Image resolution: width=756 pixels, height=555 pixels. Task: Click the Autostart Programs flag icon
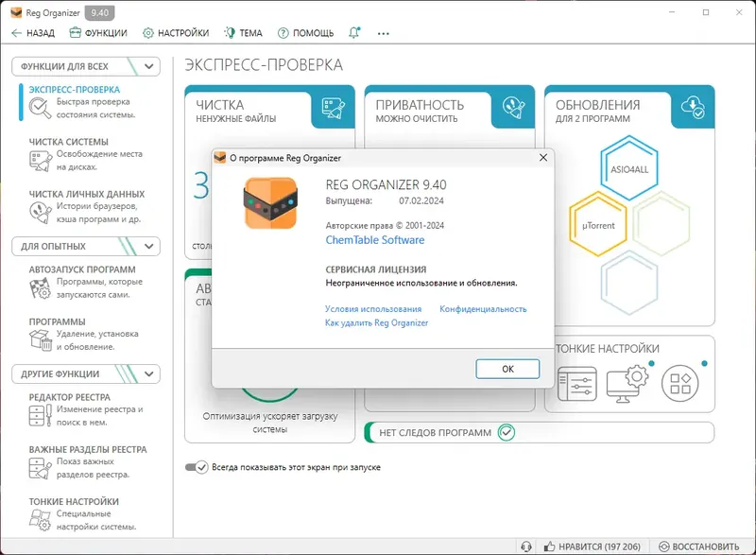[40, 287]
